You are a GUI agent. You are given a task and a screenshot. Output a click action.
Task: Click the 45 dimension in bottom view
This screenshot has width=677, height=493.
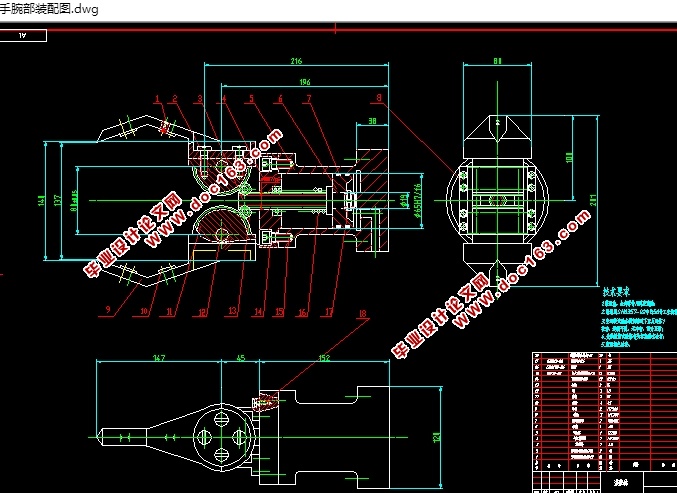click(x=240, y=357)
